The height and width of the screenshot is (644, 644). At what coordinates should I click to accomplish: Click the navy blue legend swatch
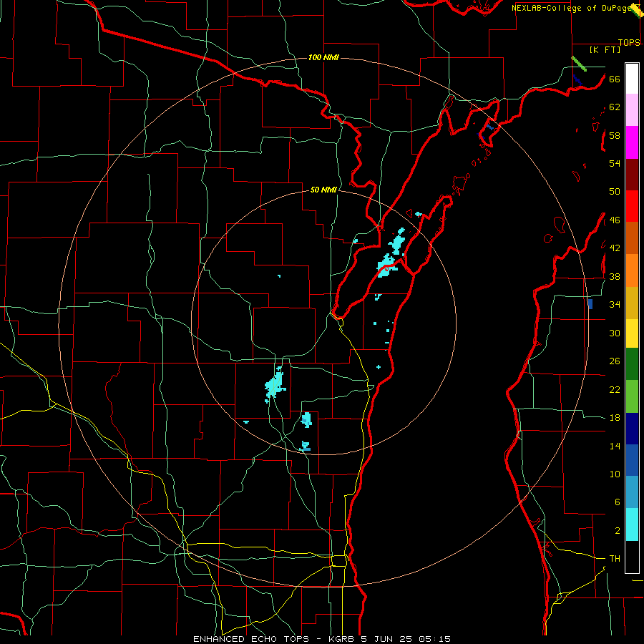coord(632,429)
